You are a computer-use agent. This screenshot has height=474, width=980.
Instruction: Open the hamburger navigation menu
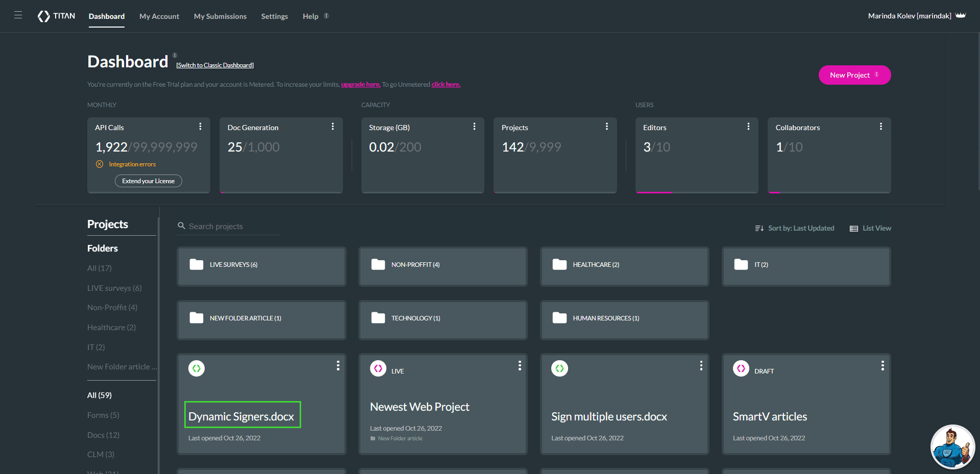click(x=18, y=15)
